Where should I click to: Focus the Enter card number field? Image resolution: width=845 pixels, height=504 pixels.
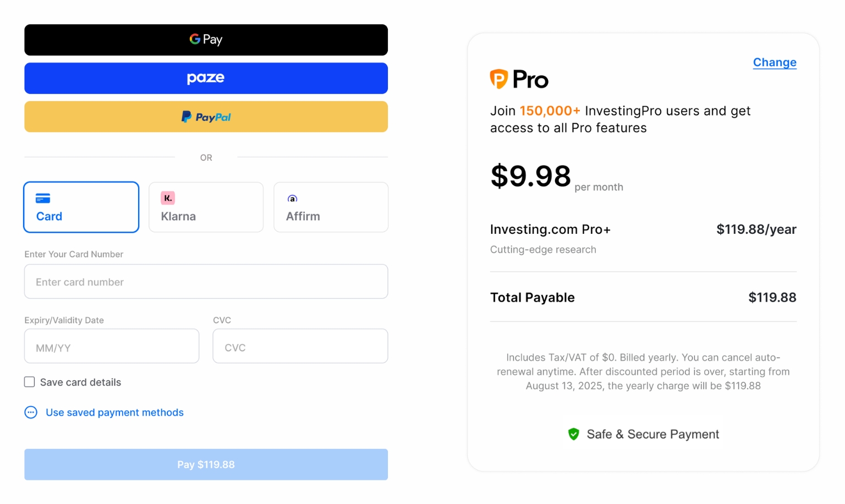206,282
